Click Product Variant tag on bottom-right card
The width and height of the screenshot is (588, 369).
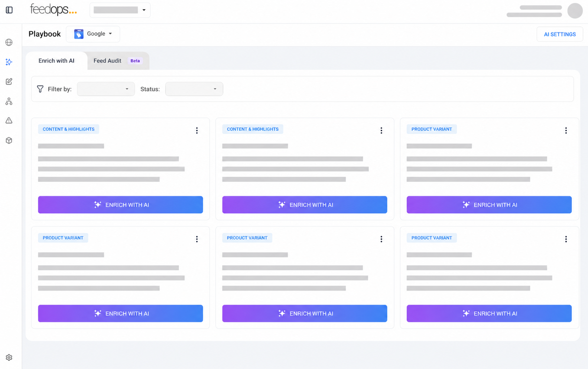(432, 238)
